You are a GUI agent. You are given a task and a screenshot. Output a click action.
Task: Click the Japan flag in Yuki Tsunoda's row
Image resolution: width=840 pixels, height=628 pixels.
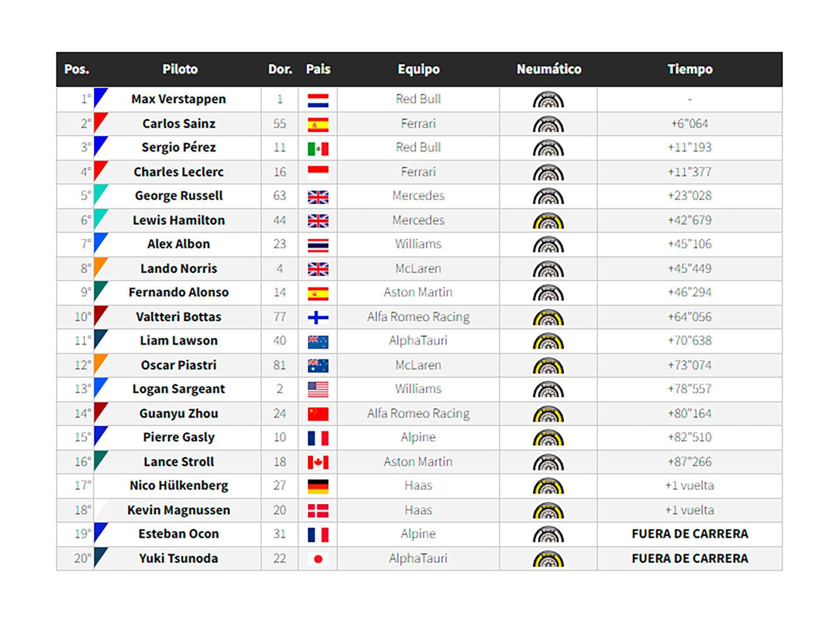[318, 559]
